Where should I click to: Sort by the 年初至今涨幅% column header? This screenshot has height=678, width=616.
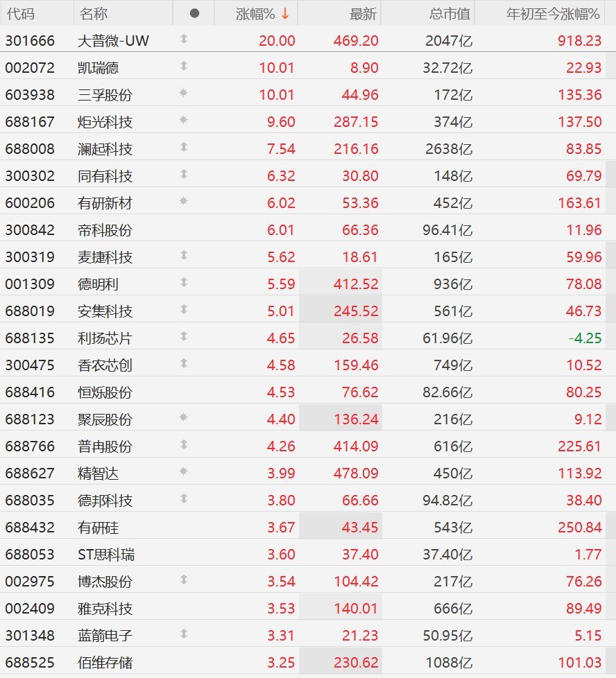pos(553,14)
